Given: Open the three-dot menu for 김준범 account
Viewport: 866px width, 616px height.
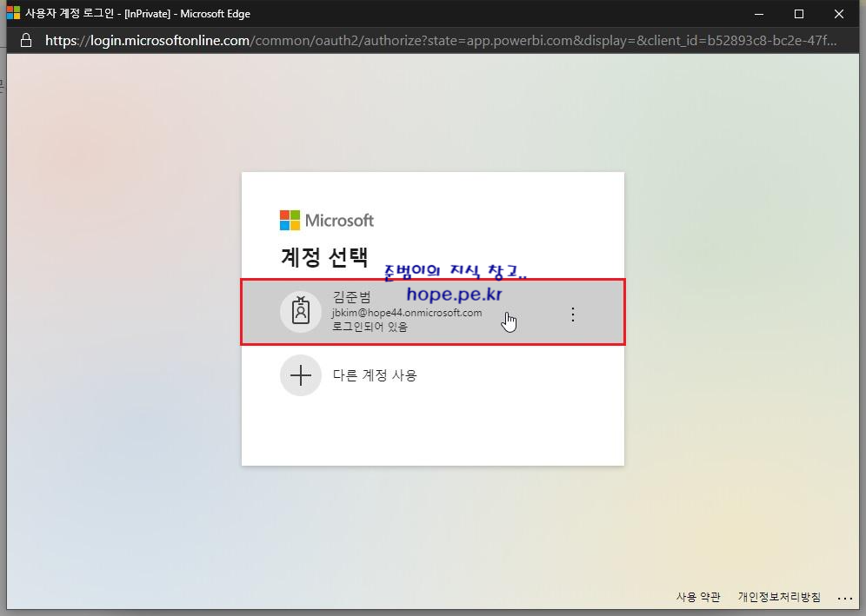Looking at the screenshot, I should click(x=573, y=314).
